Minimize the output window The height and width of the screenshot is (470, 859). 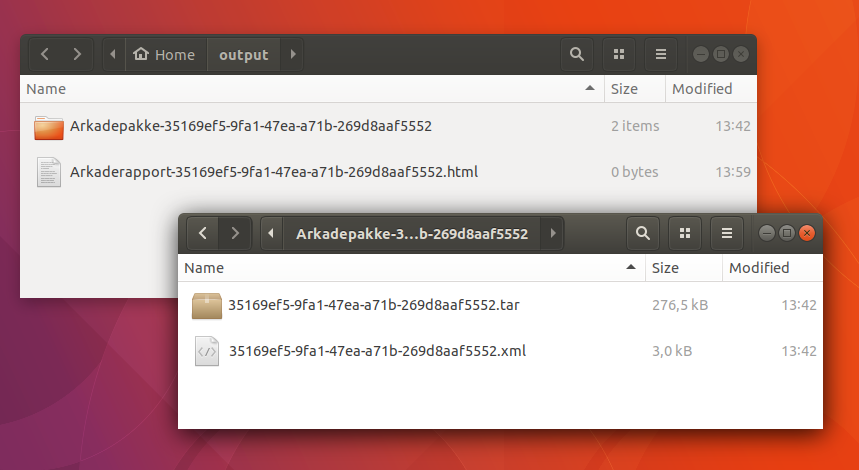701,54
